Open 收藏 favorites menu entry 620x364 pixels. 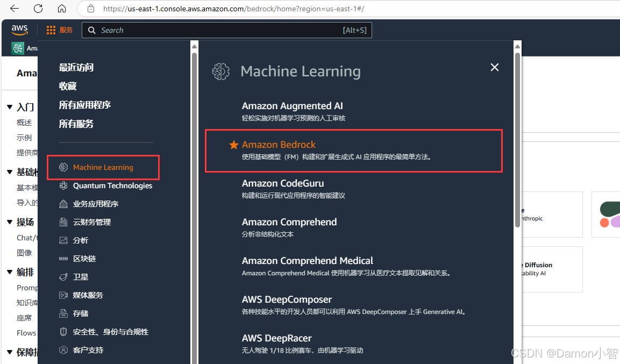tap(68, 86)
